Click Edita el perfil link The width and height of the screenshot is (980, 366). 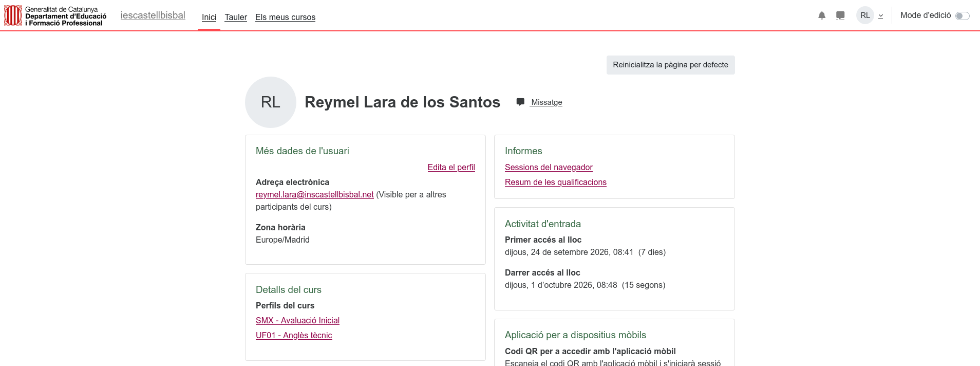coord(451,167)
